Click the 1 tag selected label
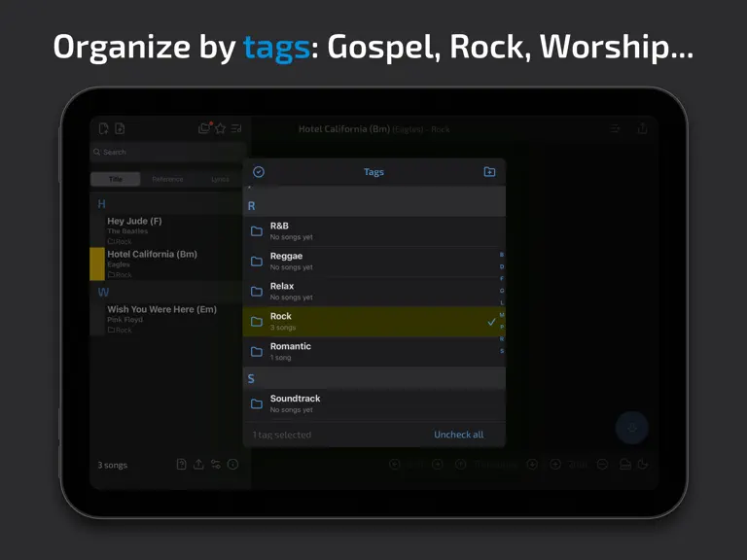Screen dimensions: 747x560 click(281, 435)
